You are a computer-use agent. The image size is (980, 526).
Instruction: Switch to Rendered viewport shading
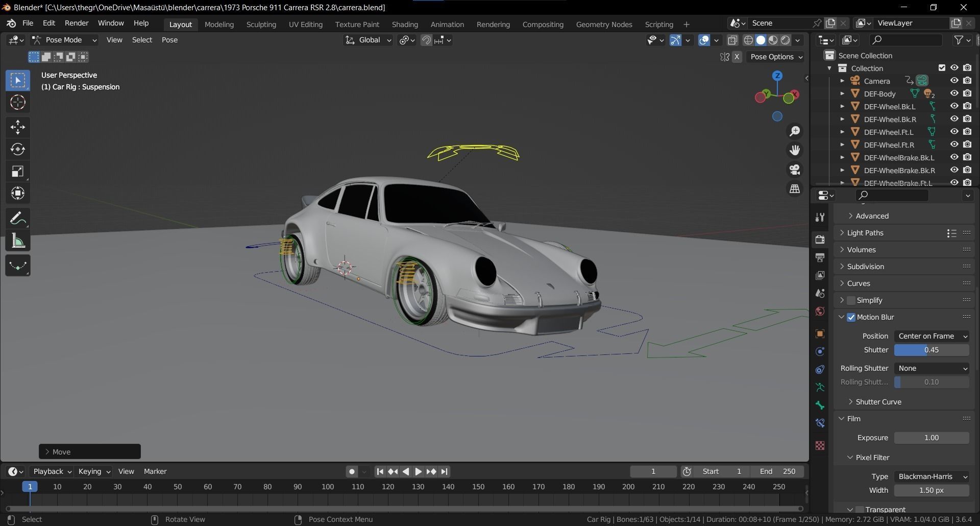786,40
